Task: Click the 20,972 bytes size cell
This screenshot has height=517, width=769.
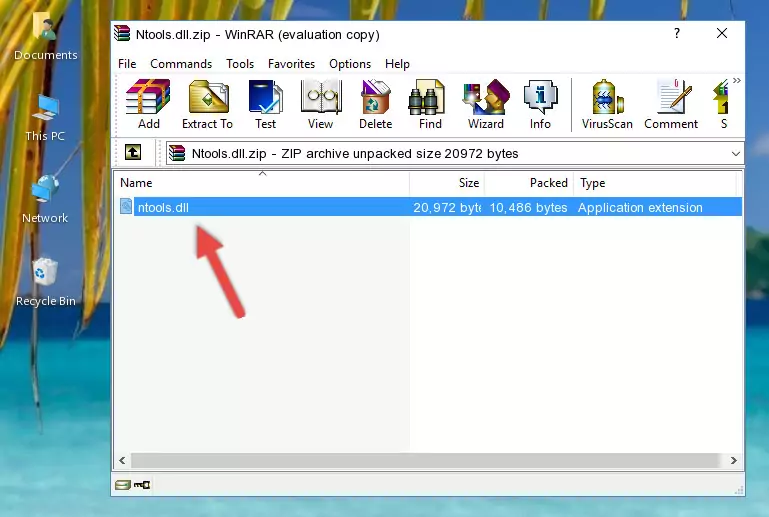Action: tap(446, 207)
